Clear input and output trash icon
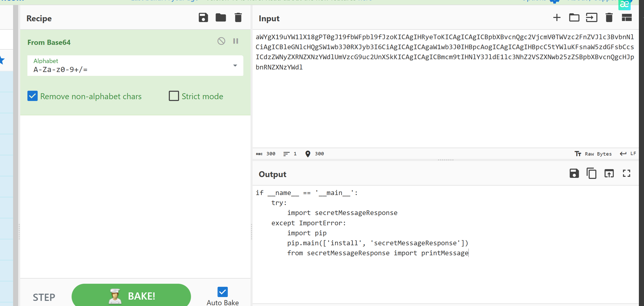Viewport: 644px width, 306px height. [x=609, y=18]
